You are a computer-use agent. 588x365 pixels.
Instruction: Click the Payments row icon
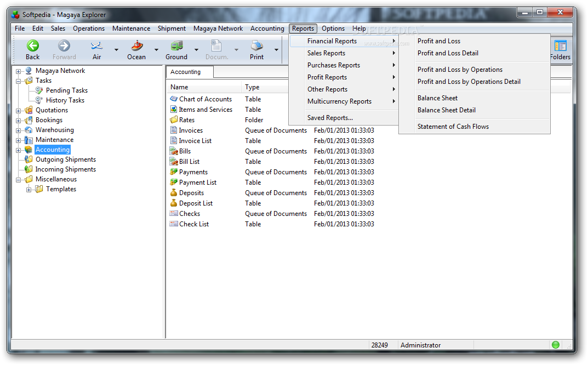tap(174, 172)
